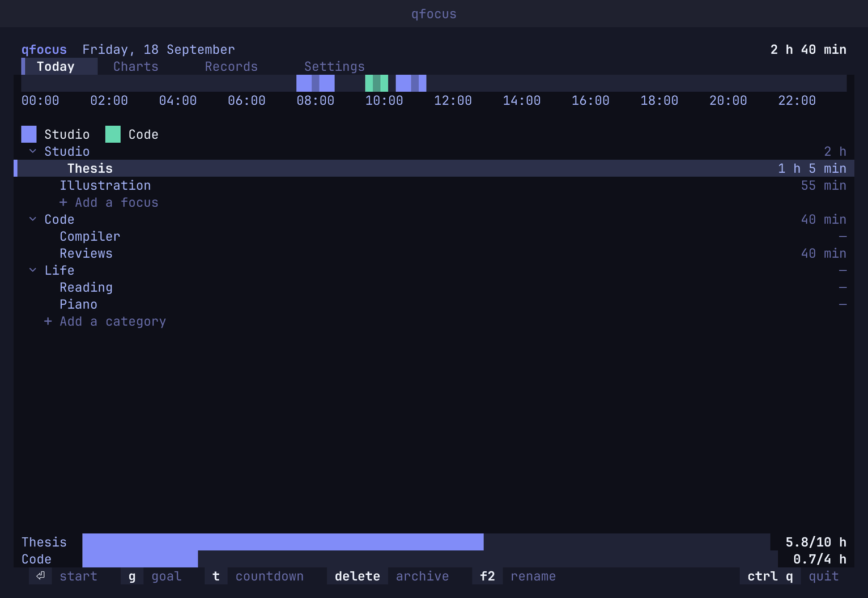Click the 12:00 timeline label
The image size is (868, 598).
click(453, 100)
